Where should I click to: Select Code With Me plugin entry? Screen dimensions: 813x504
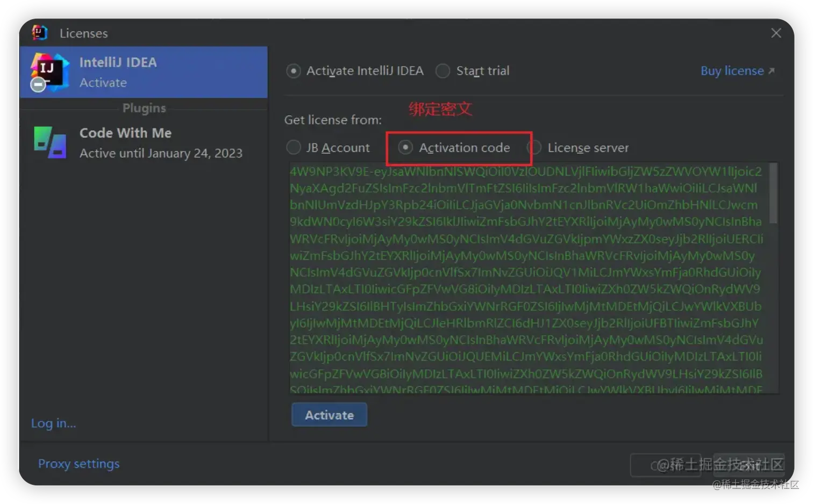[x=144, y=143]
